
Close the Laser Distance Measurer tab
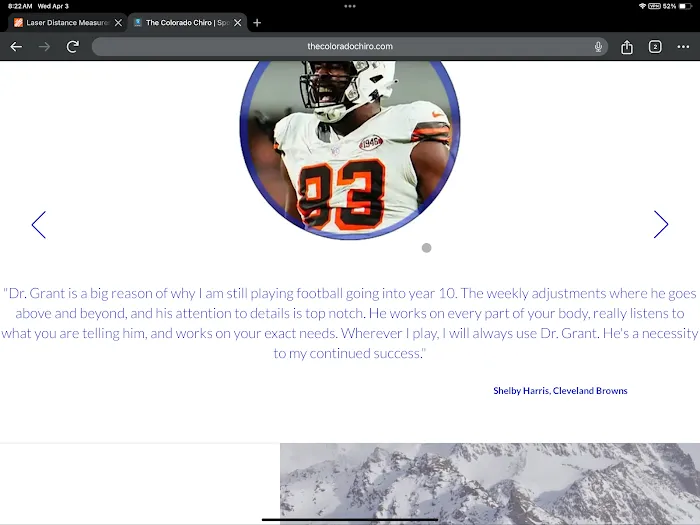(x=118, y=23)
